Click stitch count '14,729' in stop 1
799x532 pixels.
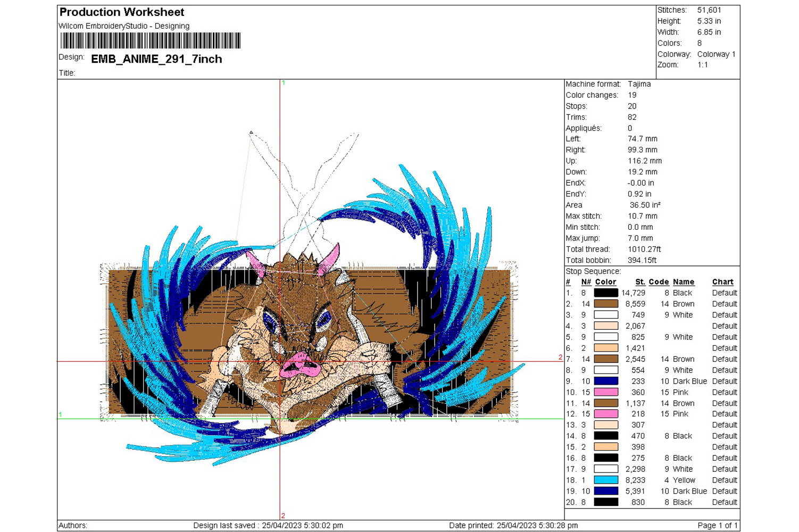tap(633, 293)
